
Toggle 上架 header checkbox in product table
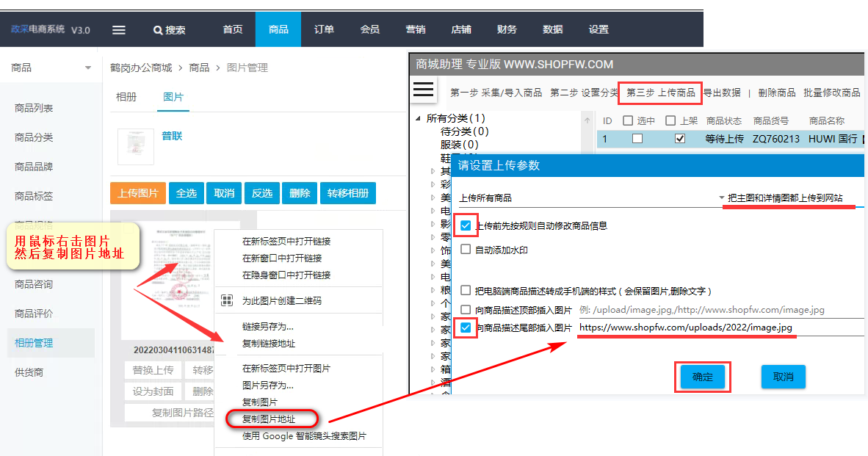coord(670,120)
